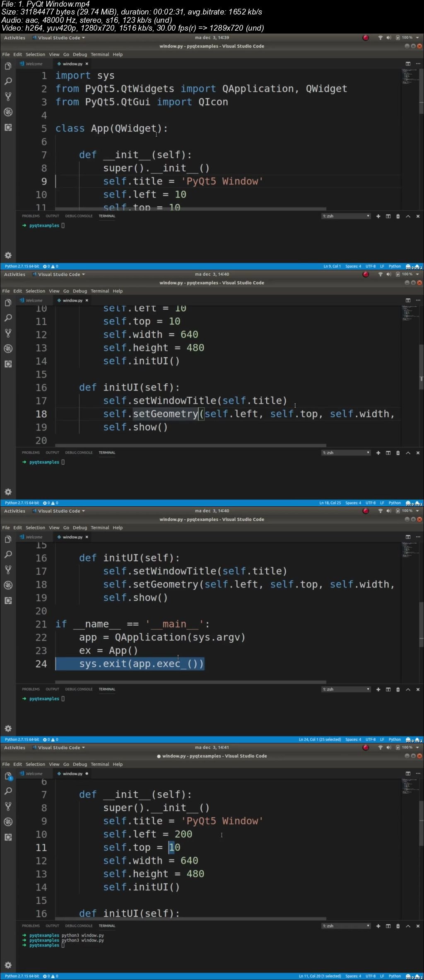Open the 1: zsh dropdown in the Ln 24 frame
This screenshot has width=424, height=980.
pos(346,690)
